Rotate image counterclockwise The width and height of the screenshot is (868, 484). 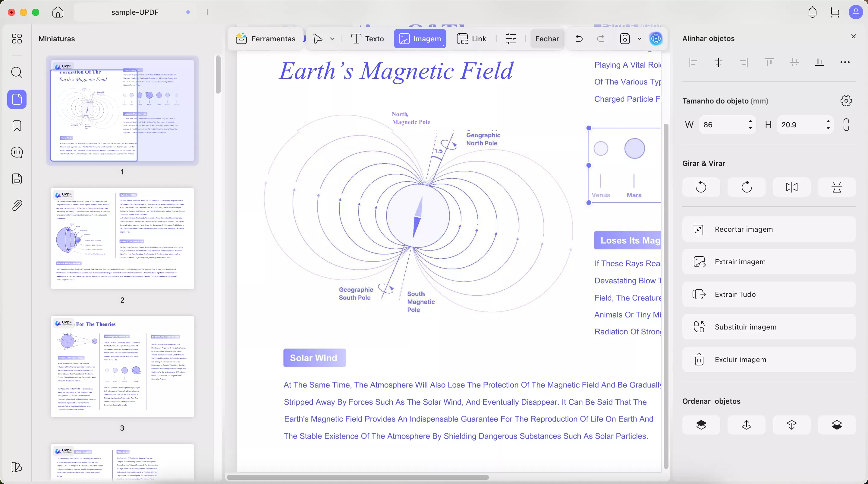point(701,187)
